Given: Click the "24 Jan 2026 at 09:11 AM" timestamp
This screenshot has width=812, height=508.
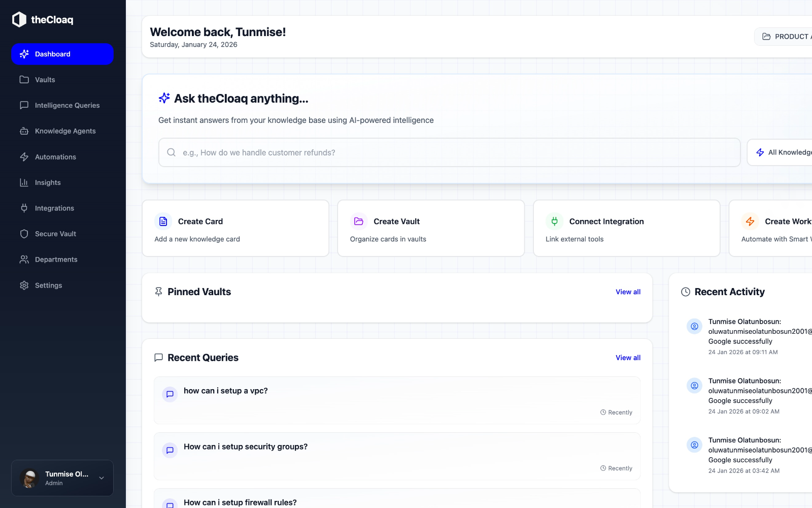Looking at the screenshot, I should tap(743, 352).
